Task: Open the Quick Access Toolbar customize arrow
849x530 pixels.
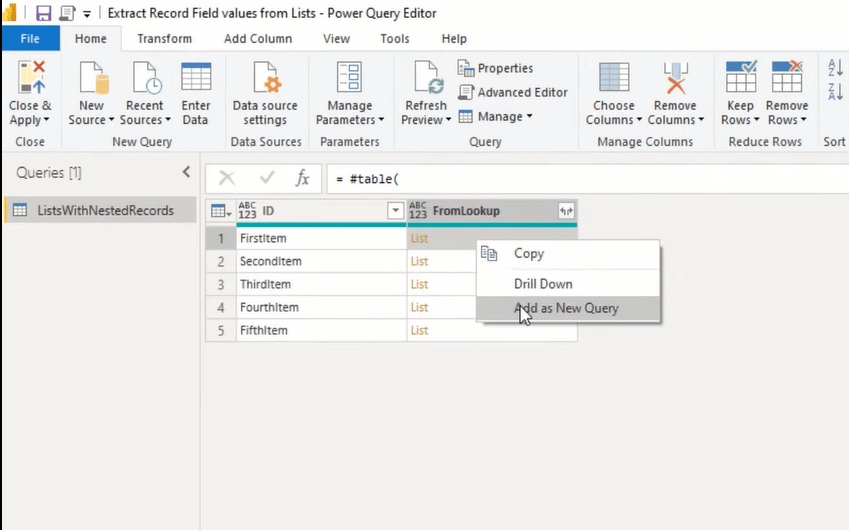Action: pyautogui.click(x=87, y=14)
